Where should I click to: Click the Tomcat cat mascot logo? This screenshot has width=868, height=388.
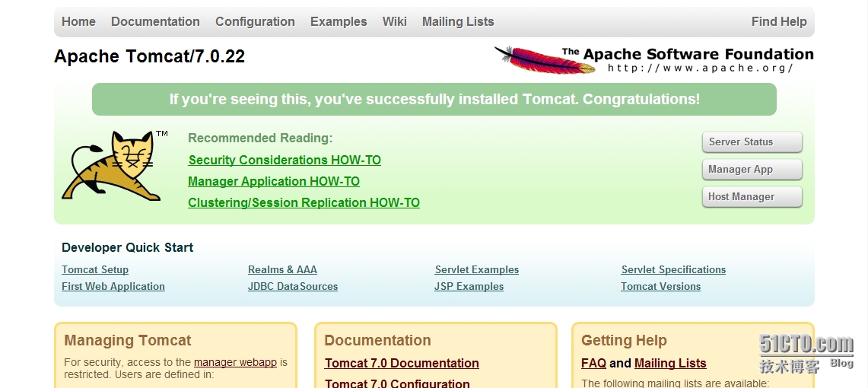pyautogui.click(x=112, y=166)
